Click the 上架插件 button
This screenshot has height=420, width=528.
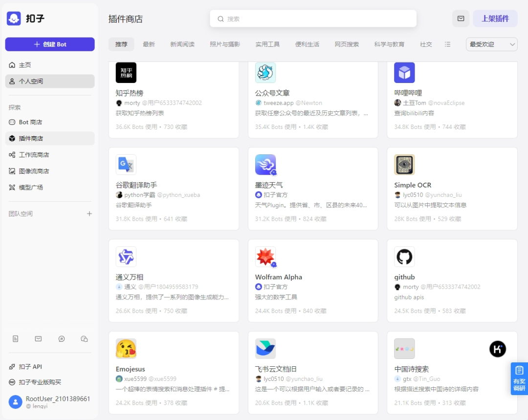[x=495, y=19]
